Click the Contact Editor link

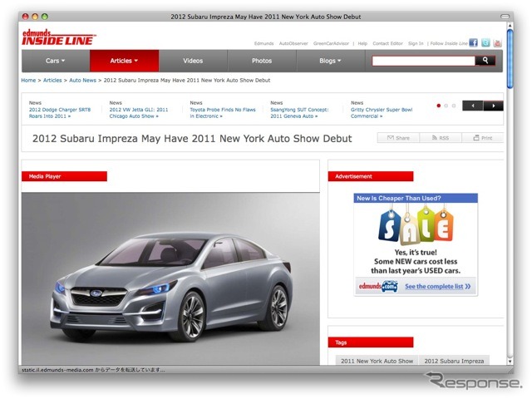point(388,43)
